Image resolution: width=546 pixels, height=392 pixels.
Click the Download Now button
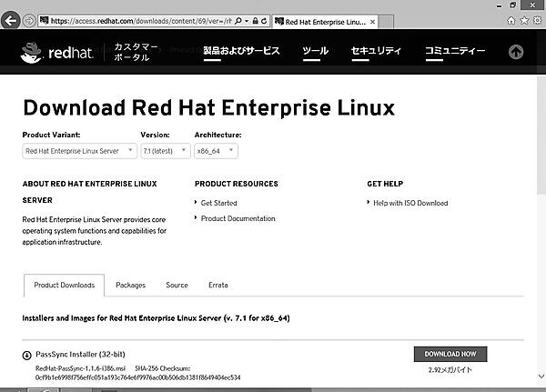pos(450,354)
